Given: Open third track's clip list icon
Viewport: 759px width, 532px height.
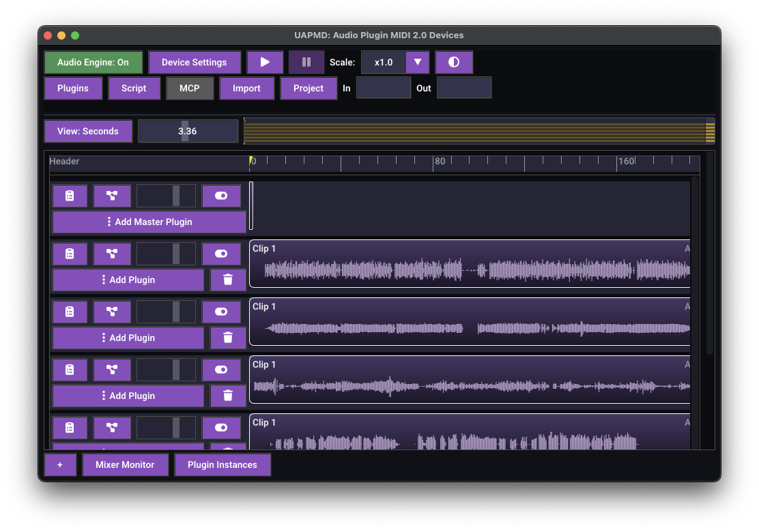Looking at the screenshot, I should coord(70,370).
